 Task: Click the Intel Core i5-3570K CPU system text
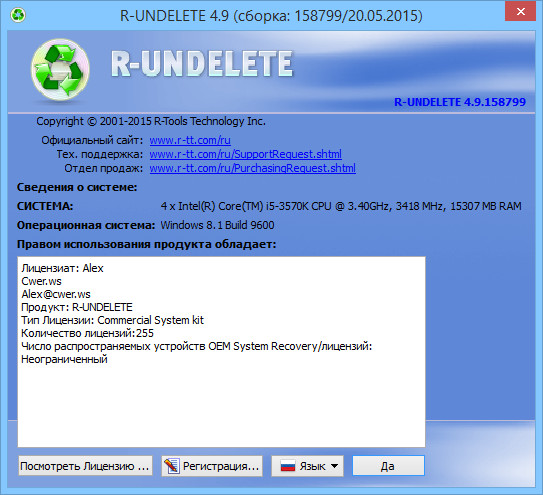(x=341, y=206)
